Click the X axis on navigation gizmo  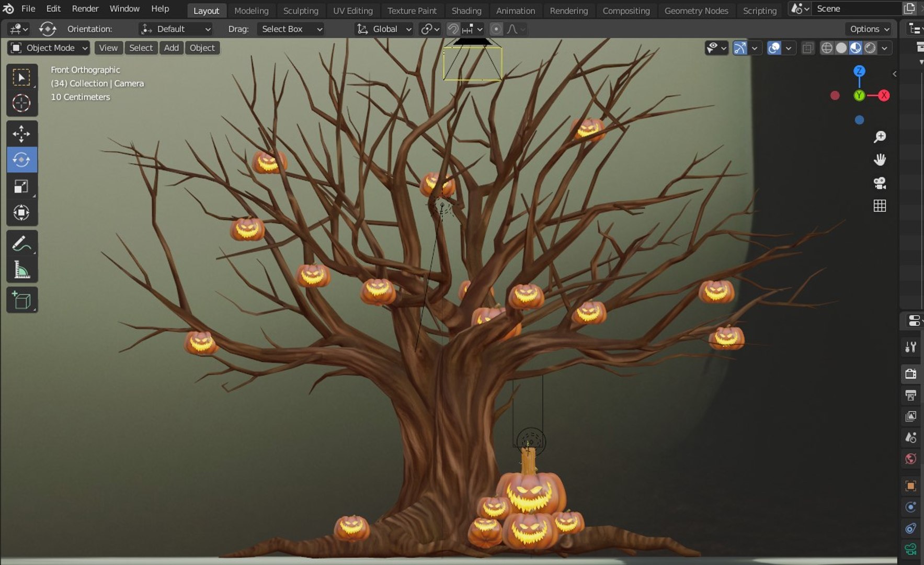[884, 95]
